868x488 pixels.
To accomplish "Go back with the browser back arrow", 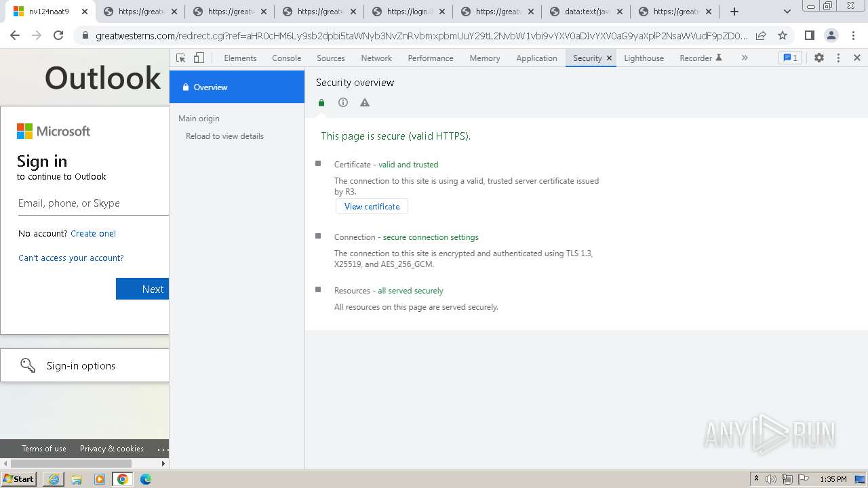I will tap(16, 36).
